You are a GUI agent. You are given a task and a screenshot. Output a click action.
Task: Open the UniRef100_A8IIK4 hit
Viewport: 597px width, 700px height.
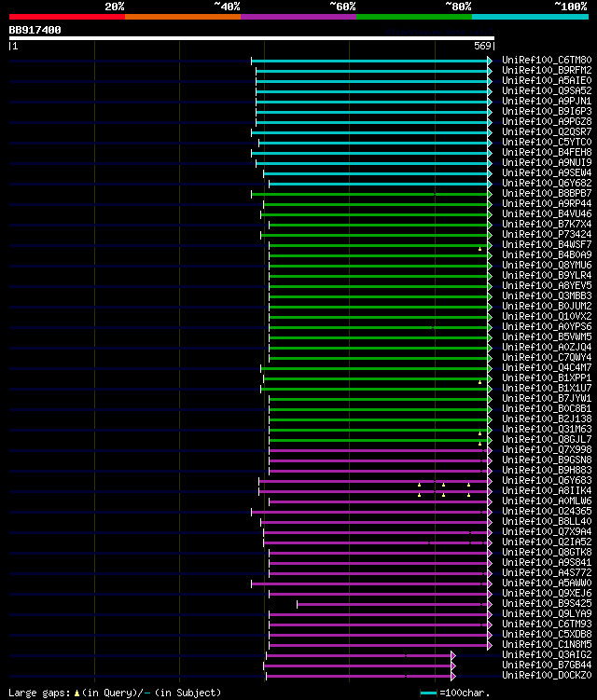coord(547,491)
